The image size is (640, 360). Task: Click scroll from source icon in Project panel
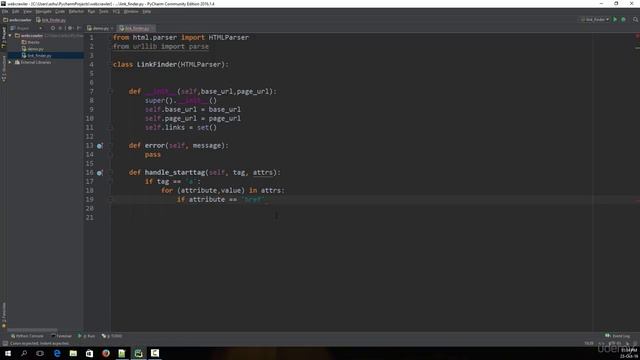(x=53, y=28)
